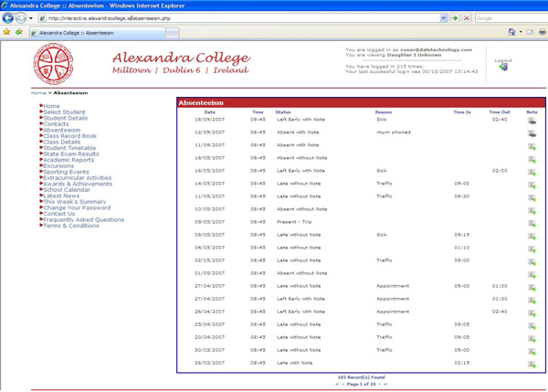Open Extracurricular Activities sidebar link
The width and height of the screenshot is (548, 392).
tap(78, 177)
